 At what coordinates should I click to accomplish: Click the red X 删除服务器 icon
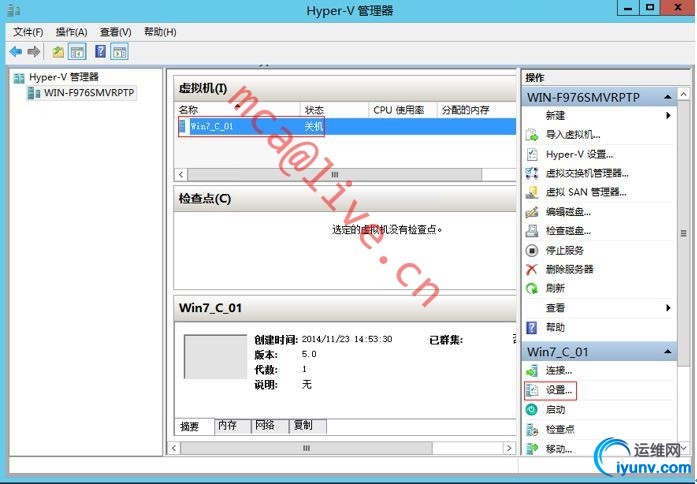(x=532, y=269)
